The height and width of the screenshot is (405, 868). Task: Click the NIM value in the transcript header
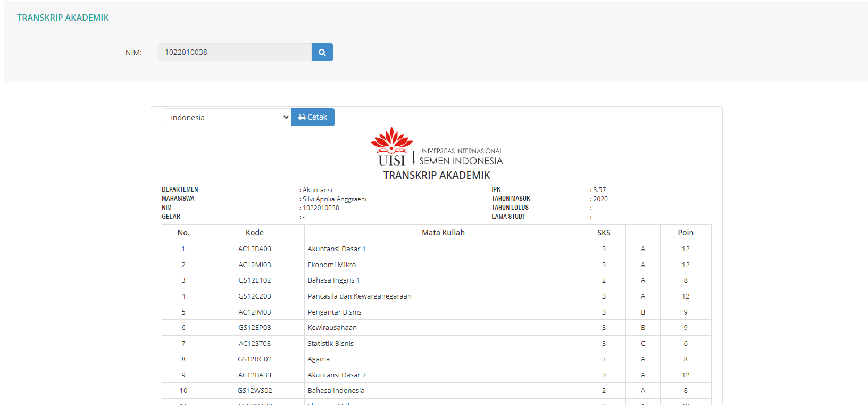321,208
